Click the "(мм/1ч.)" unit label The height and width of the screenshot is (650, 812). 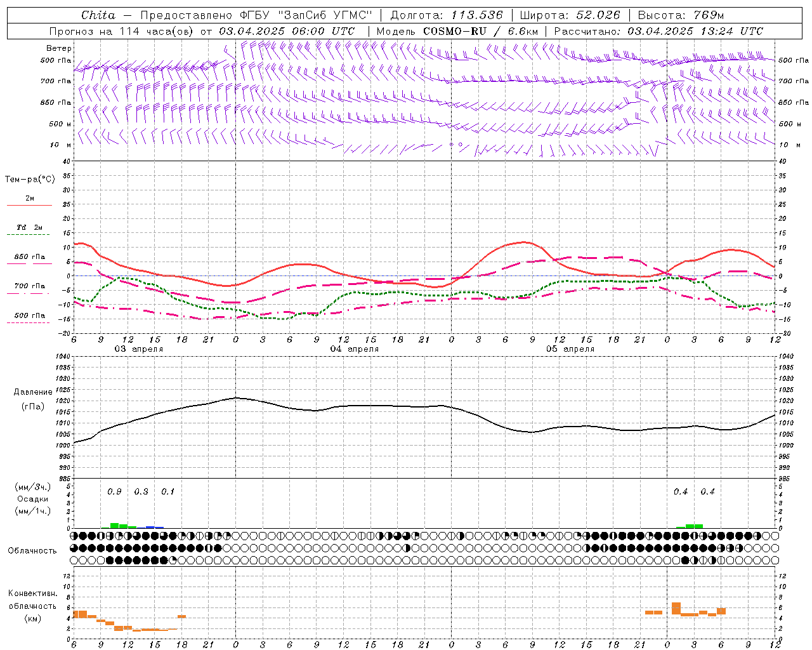32,511
